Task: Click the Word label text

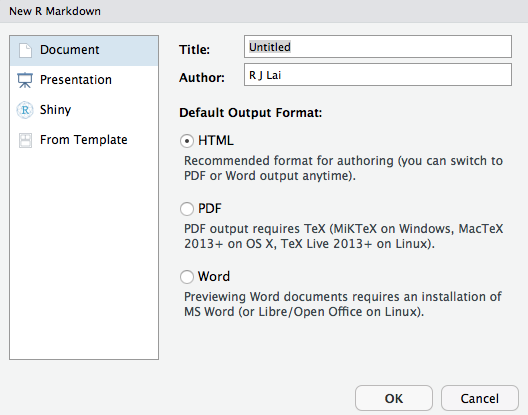Action: 214,277
